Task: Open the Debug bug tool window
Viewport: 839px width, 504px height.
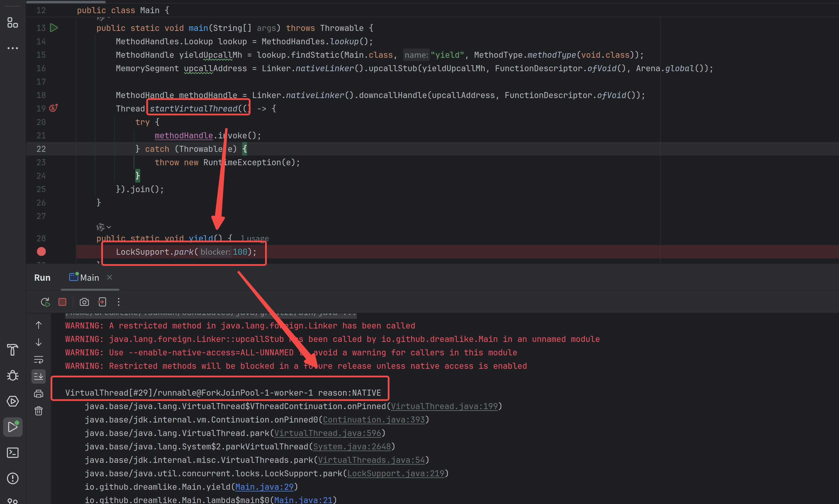Action: tap(13, 375)
